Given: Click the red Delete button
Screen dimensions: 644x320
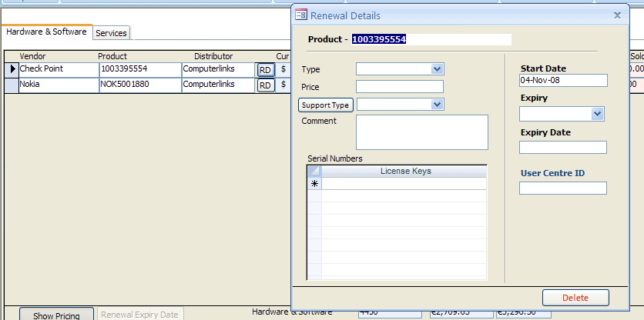Looking at the screenshot, I should pos(575,298).
